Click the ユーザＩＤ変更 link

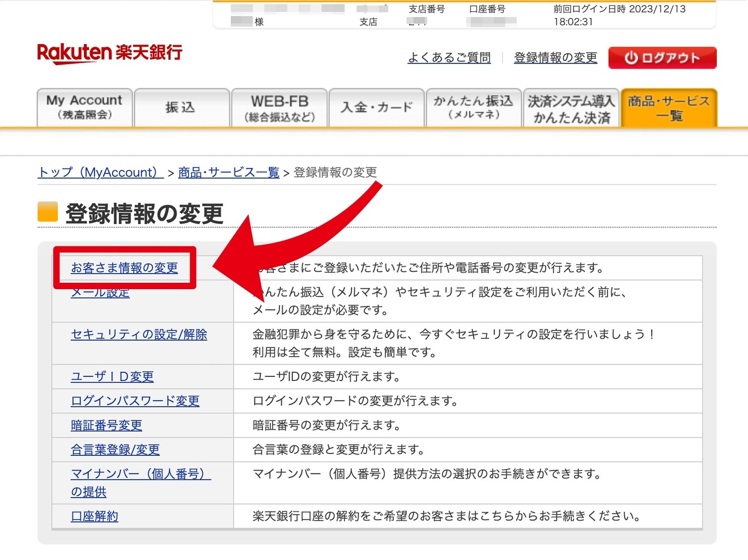[112, 377]
